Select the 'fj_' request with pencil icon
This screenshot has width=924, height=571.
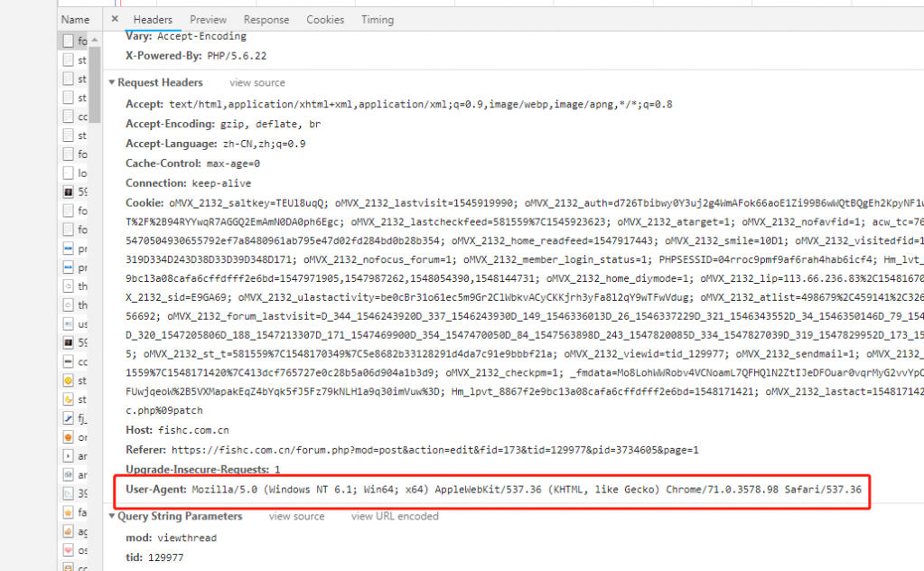[x=76, y=418]
